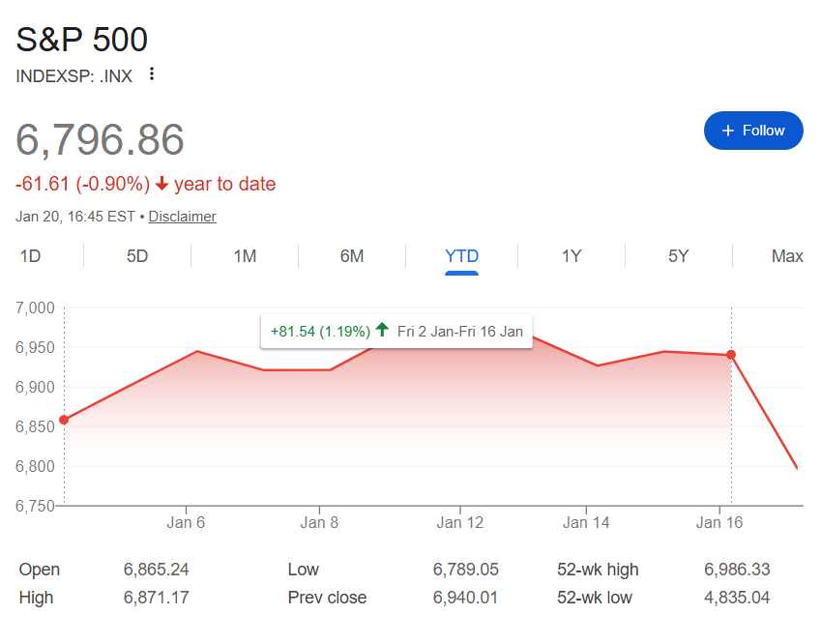Open the overflow menu beside INDEXSP
The height and width of the screenshot is (644, 821).
(x=152, y=73)
